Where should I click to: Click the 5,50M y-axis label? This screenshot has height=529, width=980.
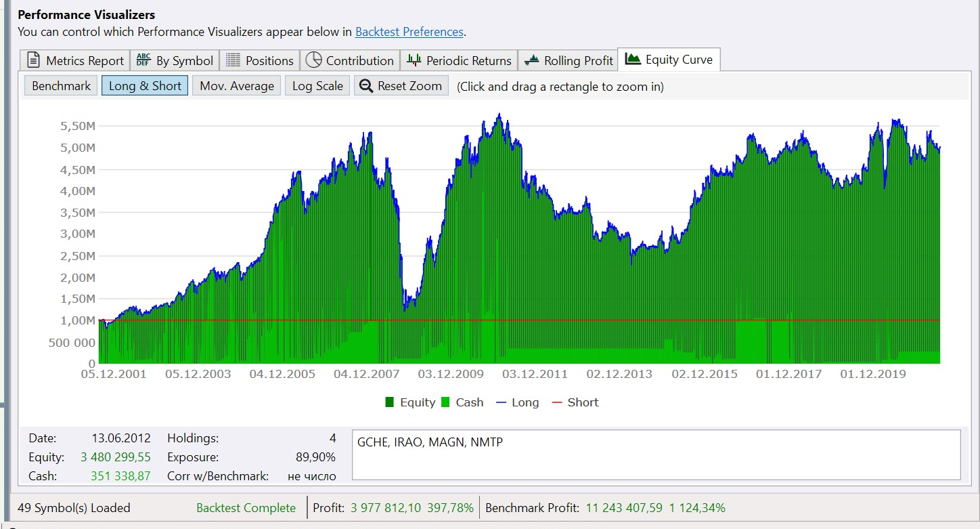click(x=78, y=126)
